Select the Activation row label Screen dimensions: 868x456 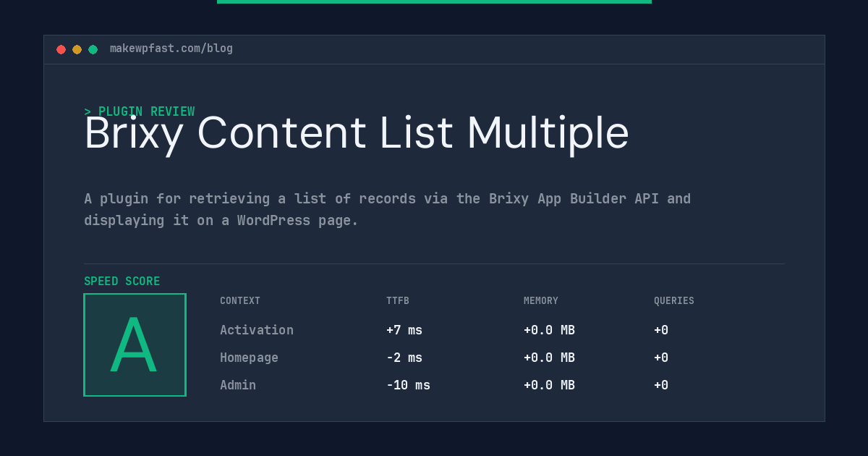pyautogui.click(x=257, y=330)
